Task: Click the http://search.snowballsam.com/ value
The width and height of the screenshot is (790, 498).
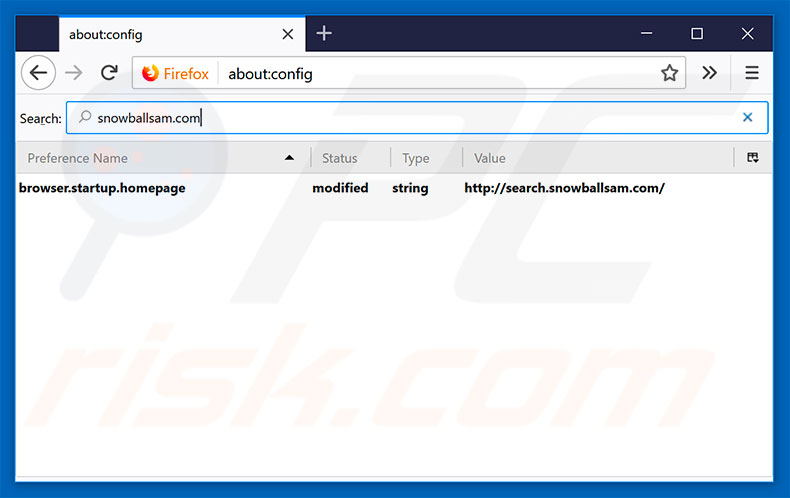Action: pyautogui.click(x=564, y=188)
